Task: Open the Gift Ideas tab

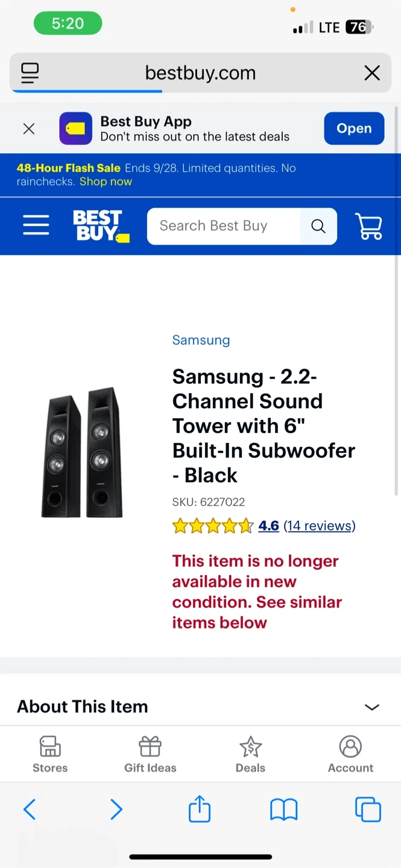Action: (x=150, y=754)
